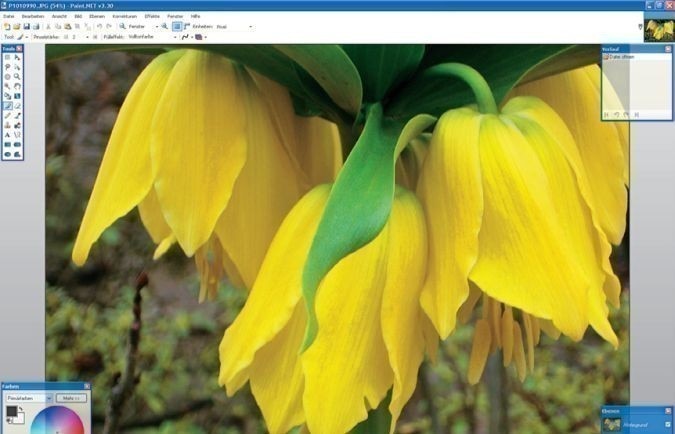Open the Effekte menu
The height and width of the screenshot is (434, 675).
(x=151, y=17)
